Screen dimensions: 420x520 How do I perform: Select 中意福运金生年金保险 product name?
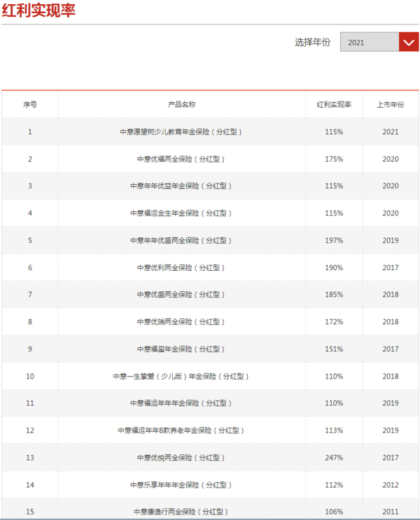click(x=181, y=213)
